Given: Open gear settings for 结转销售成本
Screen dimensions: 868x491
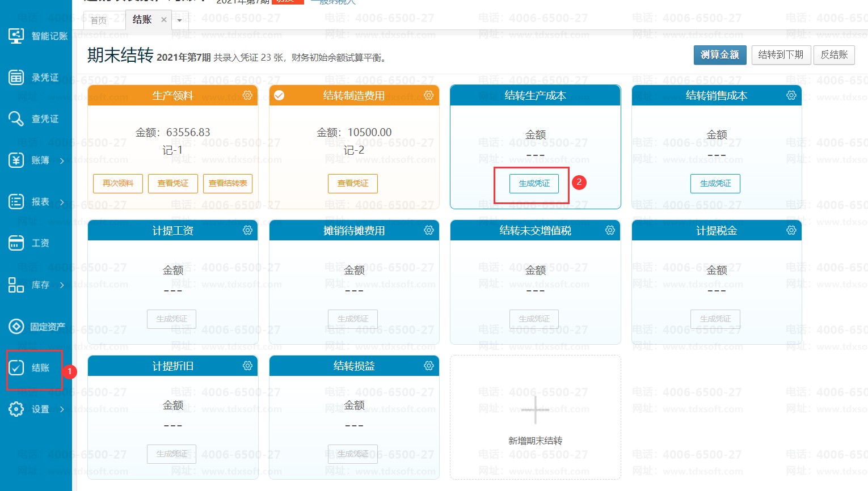Looking at the screenshot, I should tap(791, 95).
